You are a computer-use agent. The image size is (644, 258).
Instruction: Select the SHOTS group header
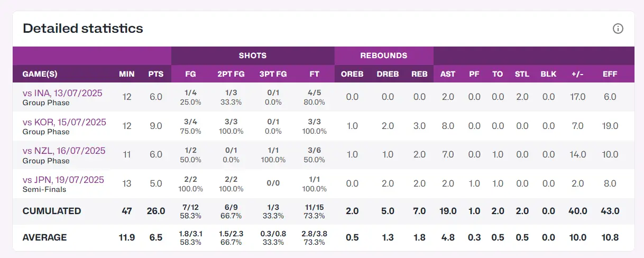(253, 56)
